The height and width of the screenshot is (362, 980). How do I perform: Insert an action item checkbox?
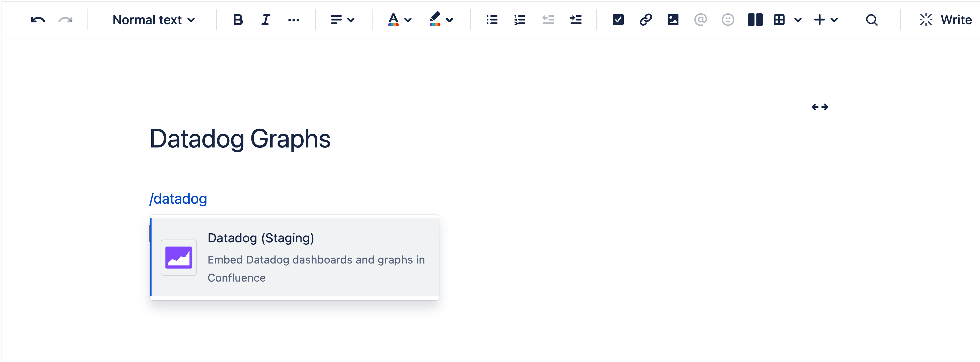tap(618, 20)
